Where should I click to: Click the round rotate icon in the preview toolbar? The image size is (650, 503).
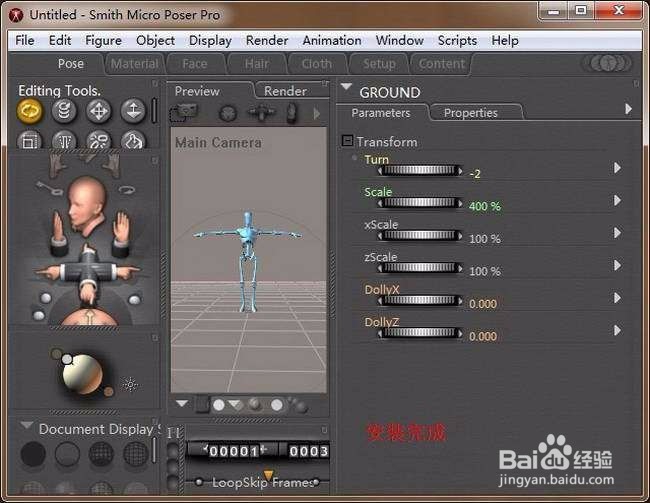(x=228, y=113)
